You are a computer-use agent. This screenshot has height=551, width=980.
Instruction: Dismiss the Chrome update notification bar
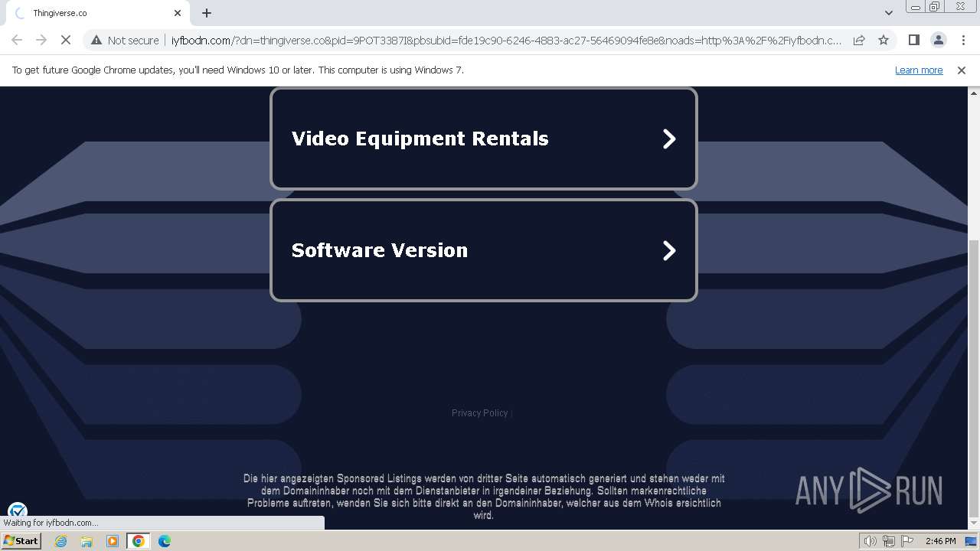click(962, 70)
